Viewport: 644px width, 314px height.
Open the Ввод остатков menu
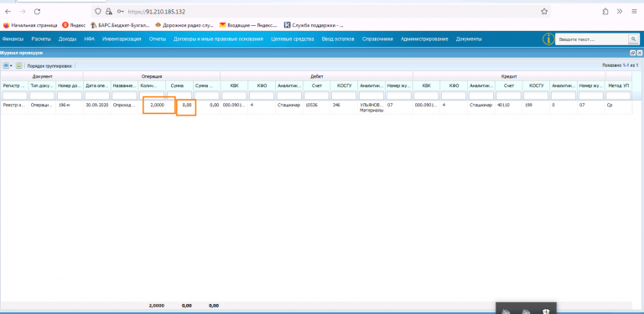338,39
